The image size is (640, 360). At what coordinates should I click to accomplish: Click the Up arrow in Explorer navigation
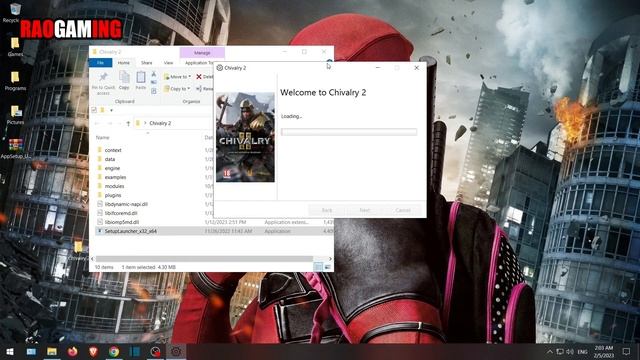128,123
